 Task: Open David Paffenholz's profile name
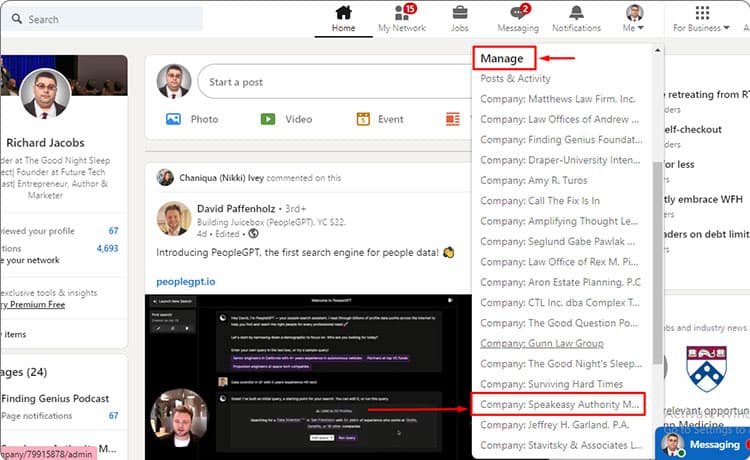236,208
